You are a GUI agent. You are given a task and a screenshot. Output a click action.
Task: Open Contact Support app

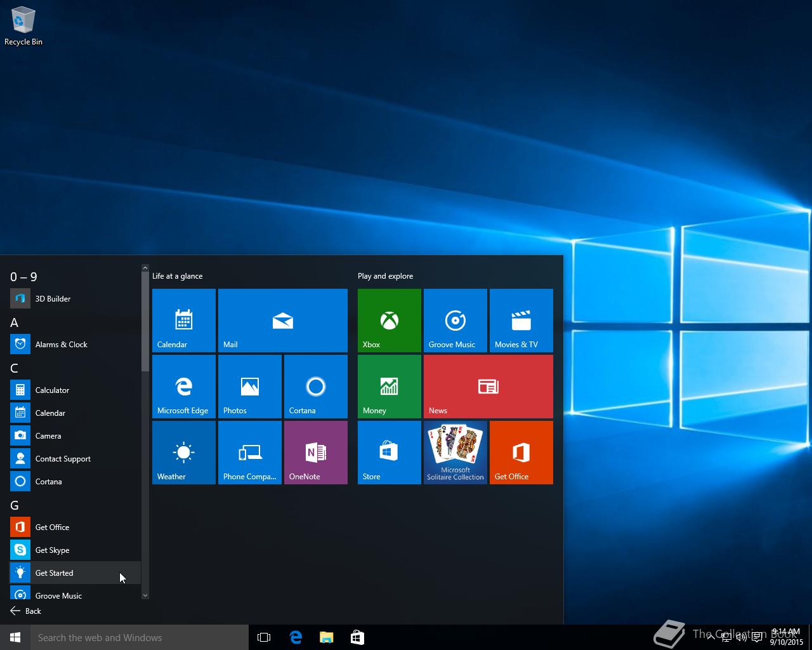(x=75, y=458)
